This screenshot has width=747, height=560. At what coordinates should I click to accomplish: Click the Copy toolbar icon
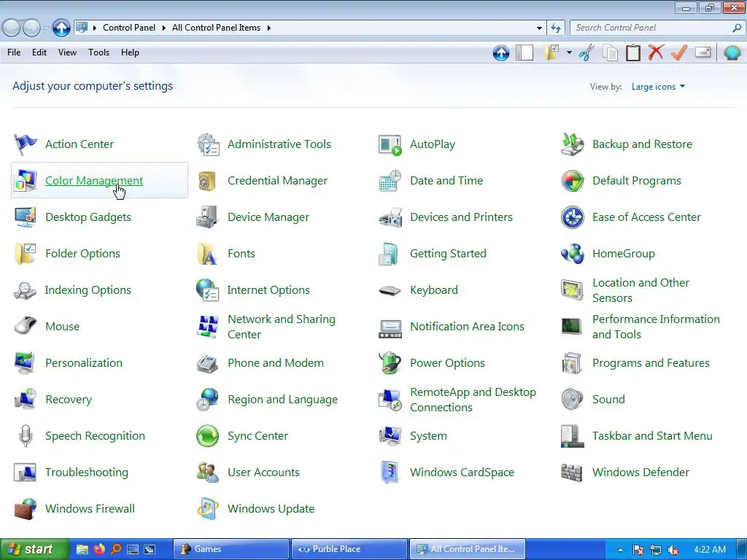tap(610, 52)
